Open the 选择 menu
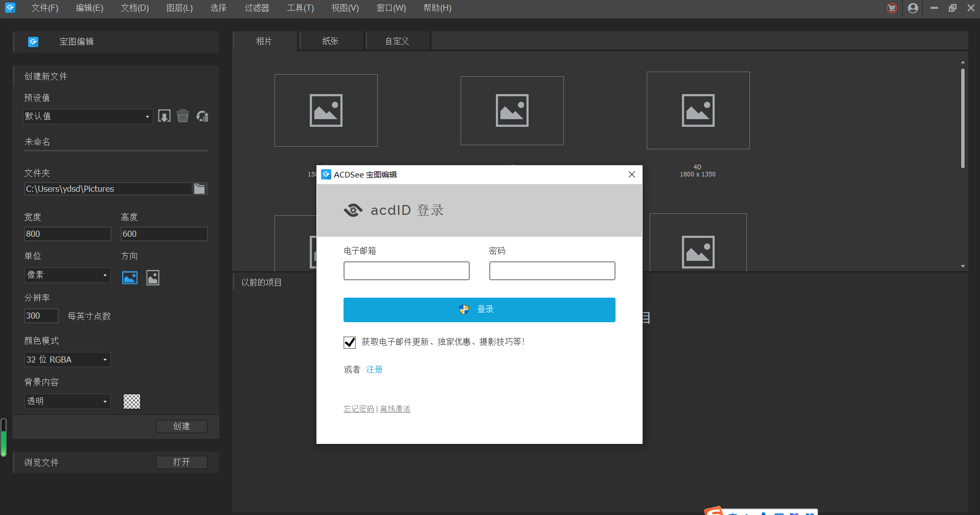Viewport: 980px width, 515px height. 218,8
